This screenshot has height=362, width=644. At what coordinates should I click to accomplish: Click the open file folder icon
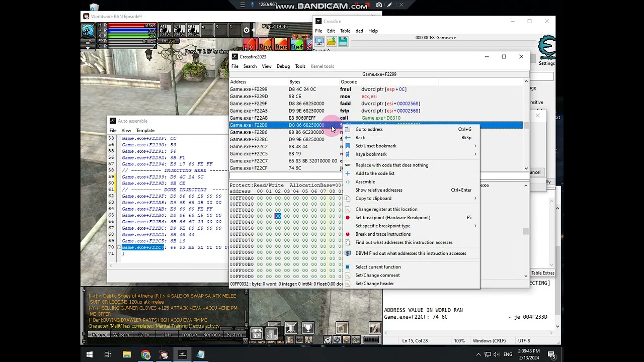(x=332, y=42)
